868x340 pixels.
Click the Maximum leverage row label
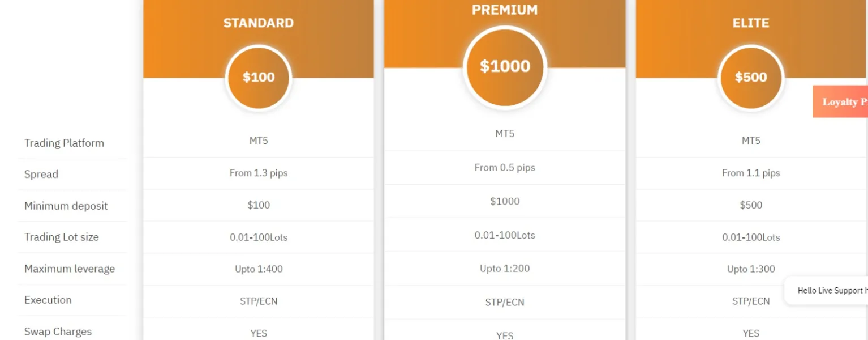click(70, 269)
